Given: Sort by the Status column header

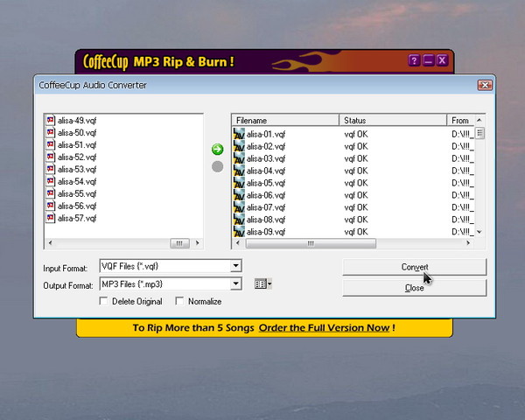Looking at the screenshot, I should pyautogui.click(x=393, y=120).
